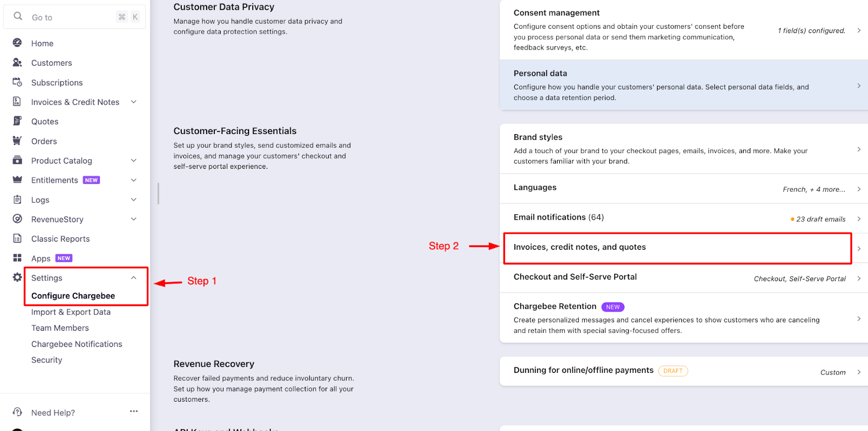Open Import & Export Data menu item
Screen dimensions: 868x431
pyautogui.click(x=71, y=312)
